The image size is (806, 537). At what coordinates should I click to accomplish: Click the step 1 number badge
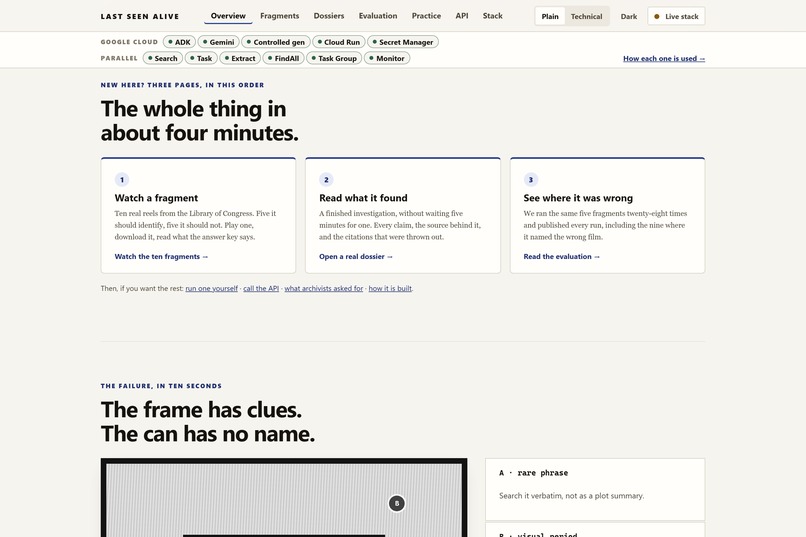click(122, 180)
